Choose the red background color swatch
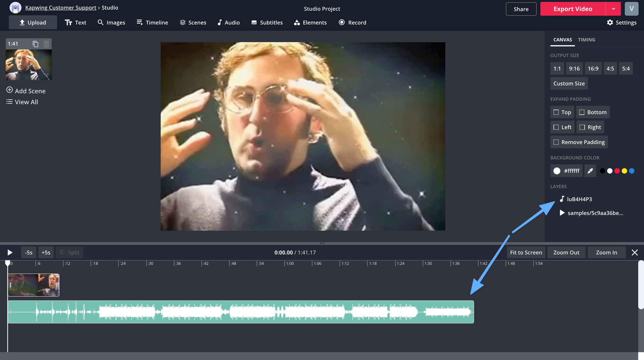644x360 pixels. tap(617, 171)
